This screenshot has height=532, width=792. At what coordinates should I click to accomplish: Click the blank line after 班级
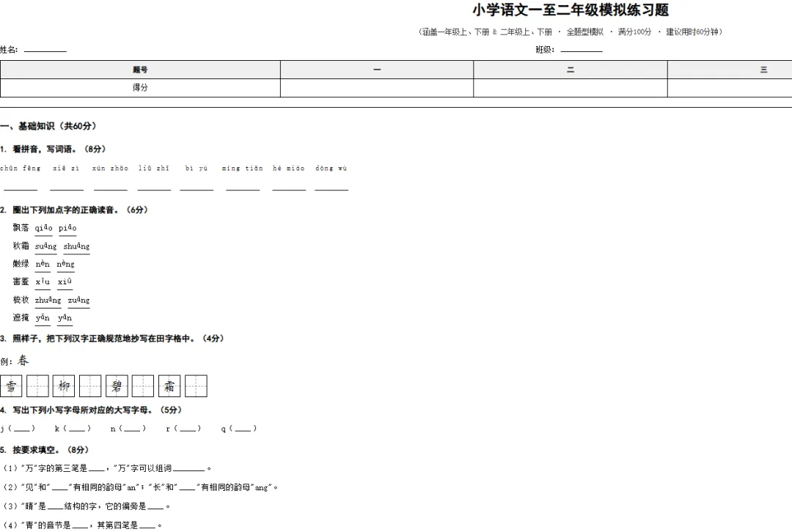tap(582, 51)
